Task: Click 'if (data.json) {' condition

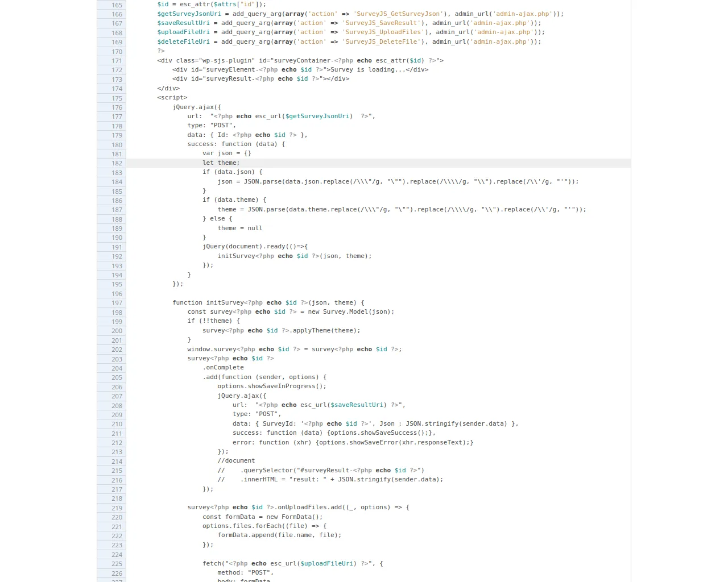Action: click(233, 172)
